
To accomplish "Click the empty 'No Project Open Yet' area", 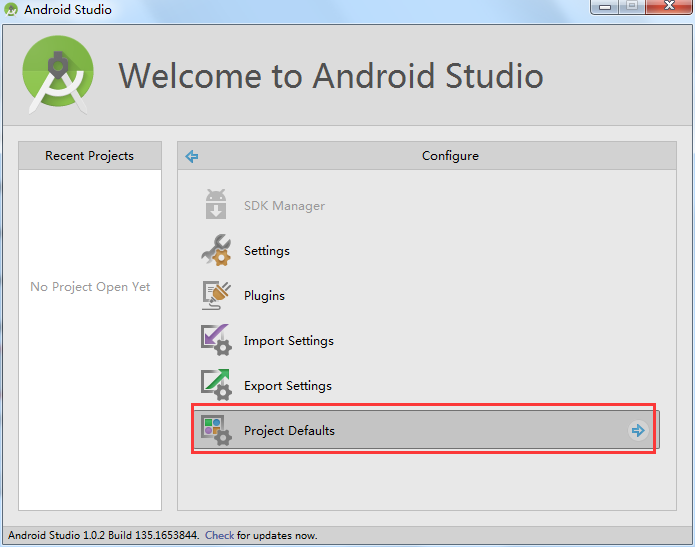I will point(90,287).
